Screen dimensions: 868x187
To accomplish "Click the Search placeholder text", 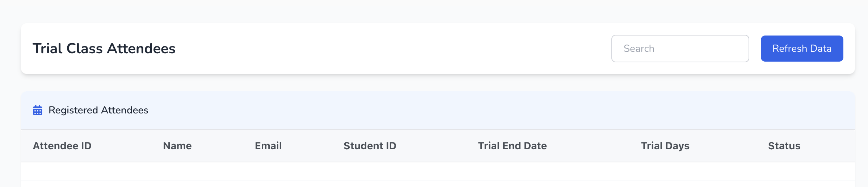I will [x=639, y=49].
